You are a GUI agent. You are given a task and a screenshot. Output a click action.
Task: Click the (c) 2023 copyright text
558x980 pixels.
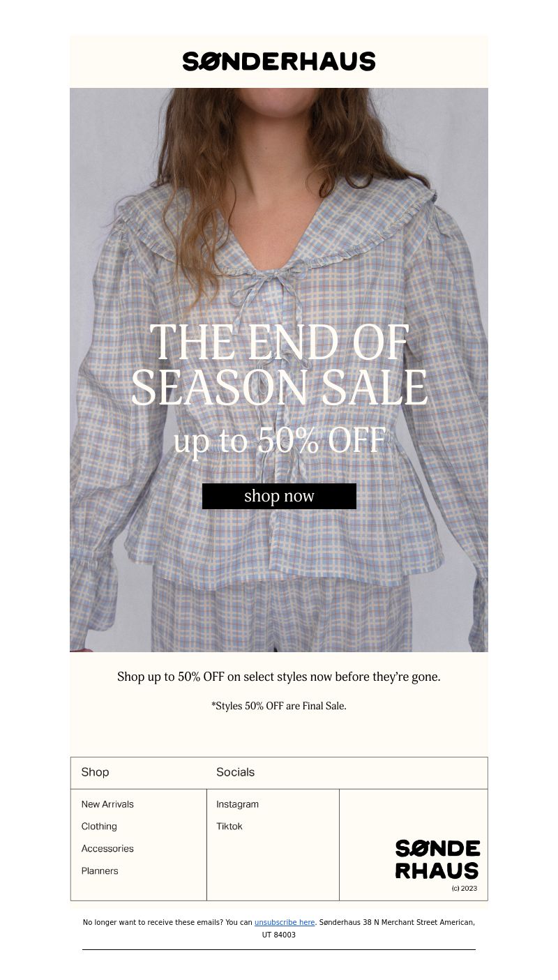click(x=465, y=889)
